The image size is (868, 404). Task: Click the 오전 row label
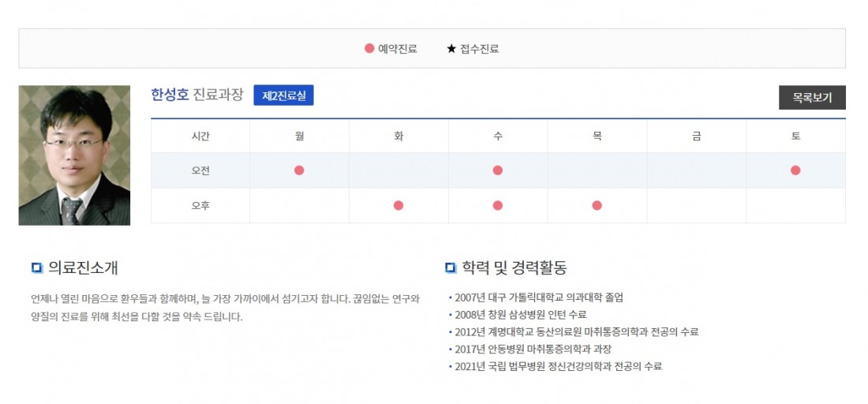pyautogui.click(x=200, y=170)
